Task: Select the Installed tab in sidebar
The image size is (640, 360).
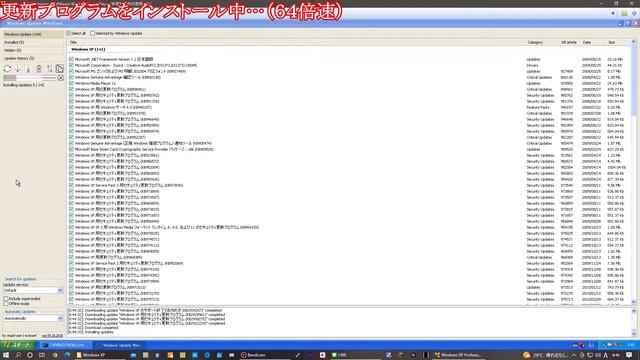Action: click(x=33, y=42)
